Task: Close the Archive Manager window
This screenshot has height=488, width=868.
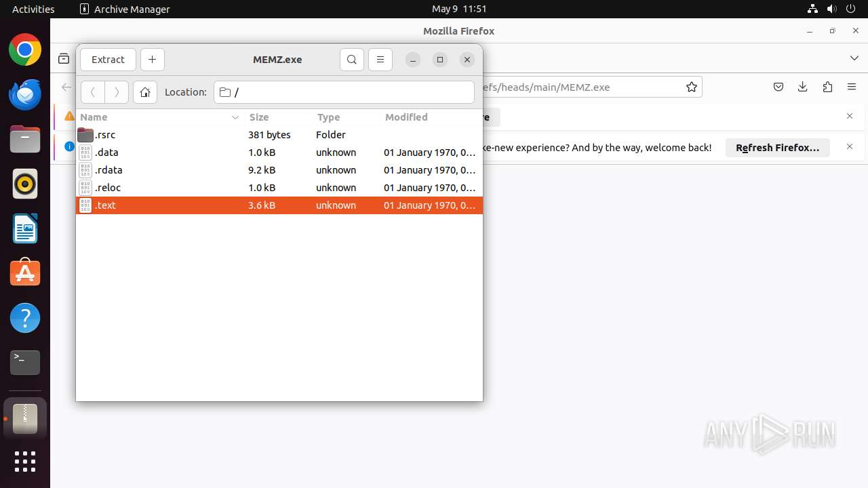Action: click(x=467, y=60)
